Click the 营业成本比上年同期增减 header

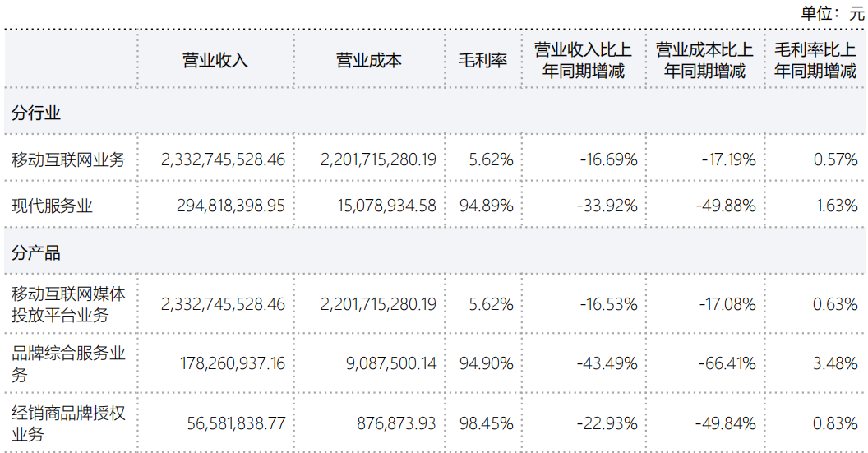(704, 60)
